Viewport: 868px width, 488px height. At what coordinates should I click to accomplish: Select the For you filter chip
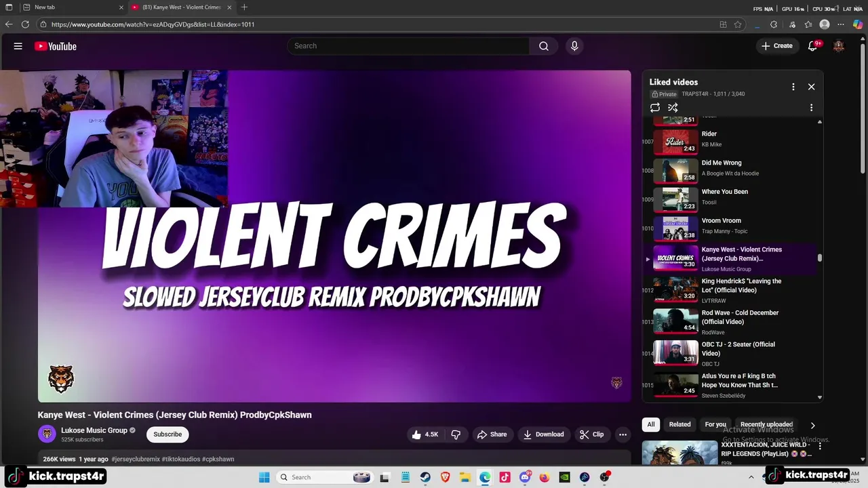(715, 424)
